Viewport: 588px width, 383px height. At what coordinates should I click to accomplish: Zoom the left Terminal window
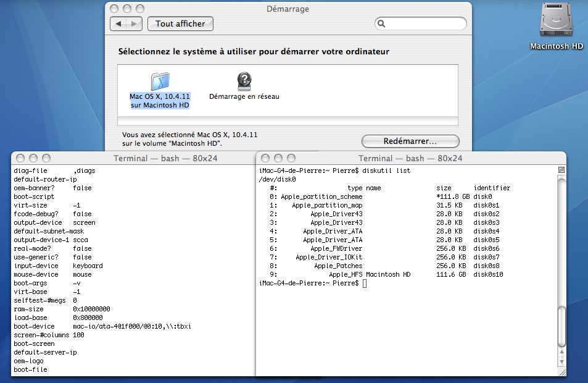coord(46,158)
